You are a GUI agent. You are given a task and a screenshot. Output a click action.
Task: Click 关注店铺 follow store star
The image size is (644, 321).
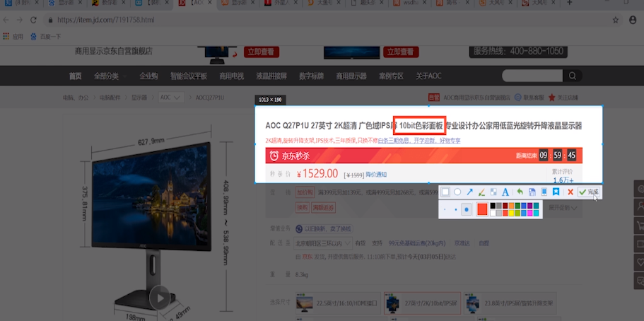pos(563,98)
